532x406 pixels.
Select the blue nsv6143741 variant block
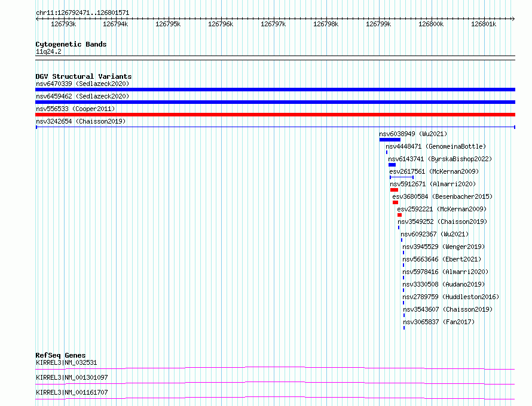click(392, 165)
